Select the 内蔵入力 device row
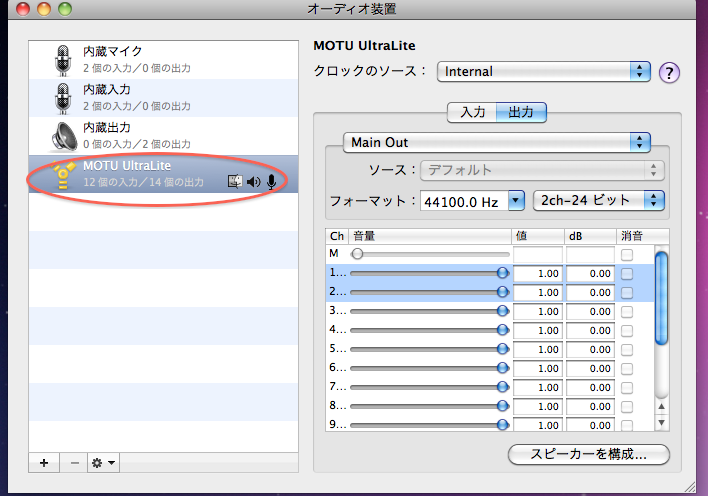This screenshot has width=708, height=496. [x=163, y=98]
